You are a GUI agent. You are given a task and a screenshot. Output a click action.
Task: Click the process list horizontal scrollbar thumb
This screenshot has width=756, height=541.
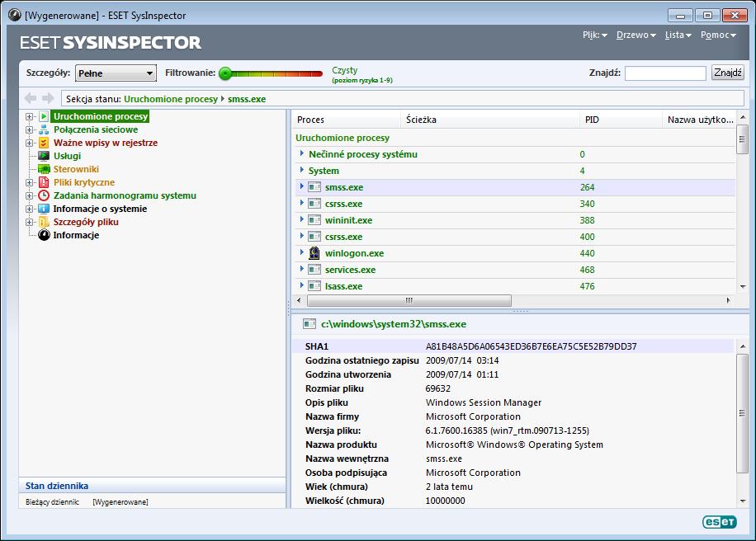pos(409,300)
